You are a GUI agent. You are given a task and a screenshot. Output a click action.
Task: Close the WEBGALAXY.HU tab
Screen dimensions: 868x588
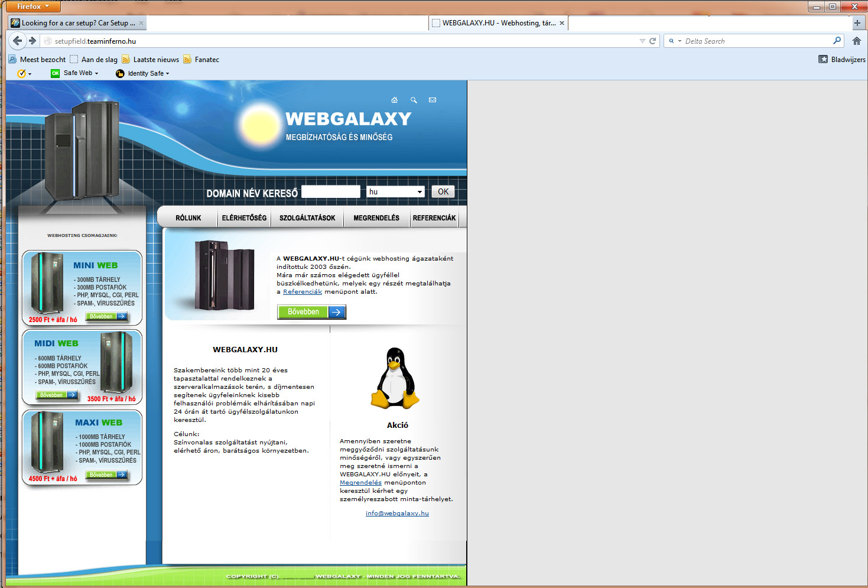click(x=562, y=23)
